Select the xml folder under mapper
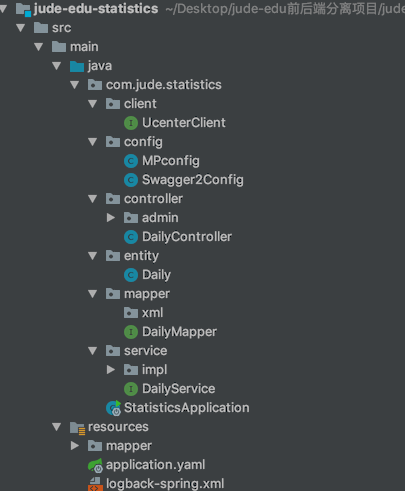405x491 pixels. click(152, 313)
